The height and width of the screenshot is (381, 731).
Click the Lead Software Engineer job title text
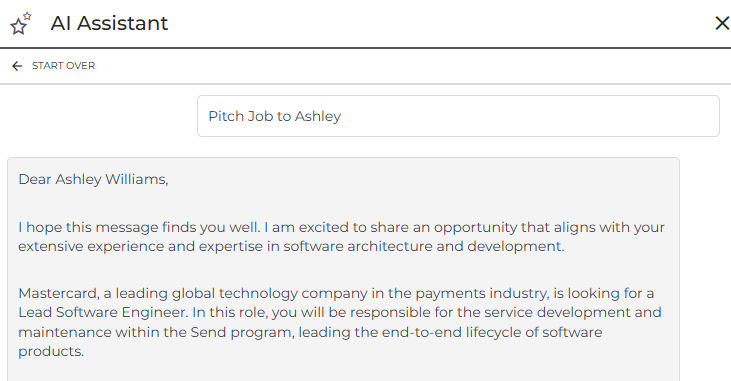point(102,312)
